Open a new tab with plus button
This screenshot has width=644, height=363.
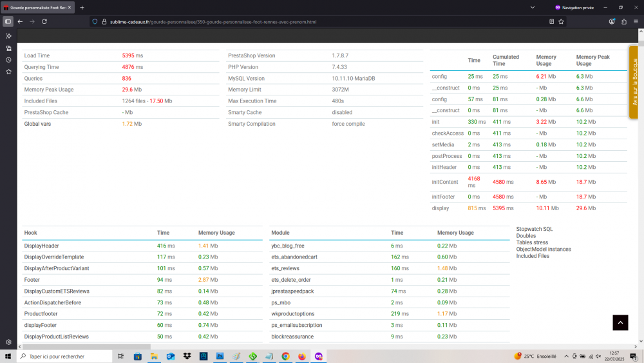pos(82,8)
